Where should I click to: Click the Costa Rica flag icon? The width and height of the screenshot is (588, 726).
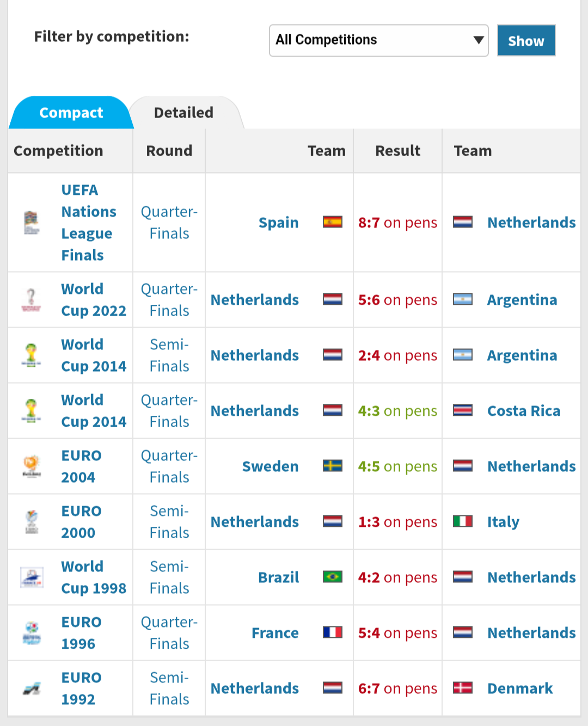coord(463,411)
